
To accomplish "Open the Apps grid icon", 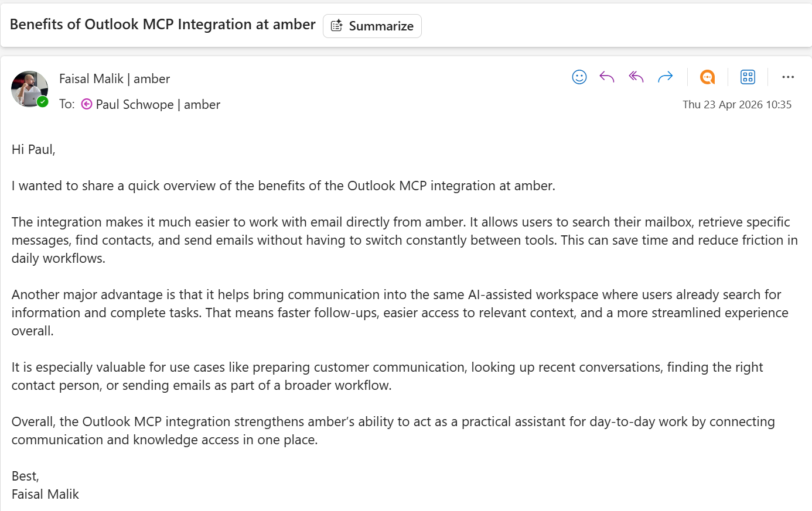I will point(748,77).
